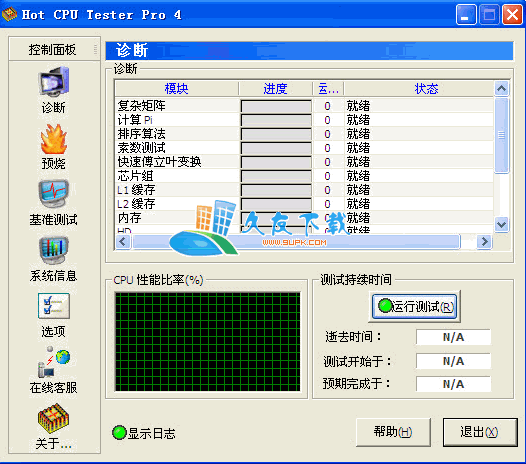Screen dimensions: 526x464
Task: Select the 预烧 burn-in flame icon
Action: 54,139
